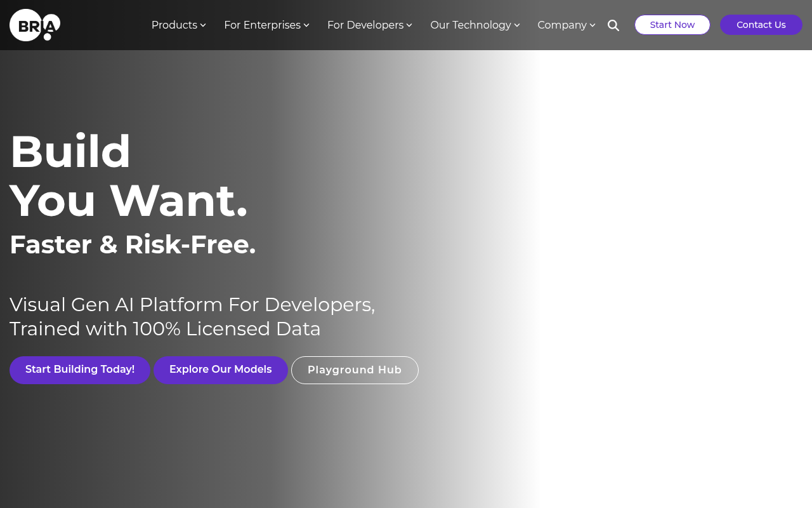Viewport: 812px width, 508px height.
Task: Go to the Playground Hub
Action: point(355,370)
